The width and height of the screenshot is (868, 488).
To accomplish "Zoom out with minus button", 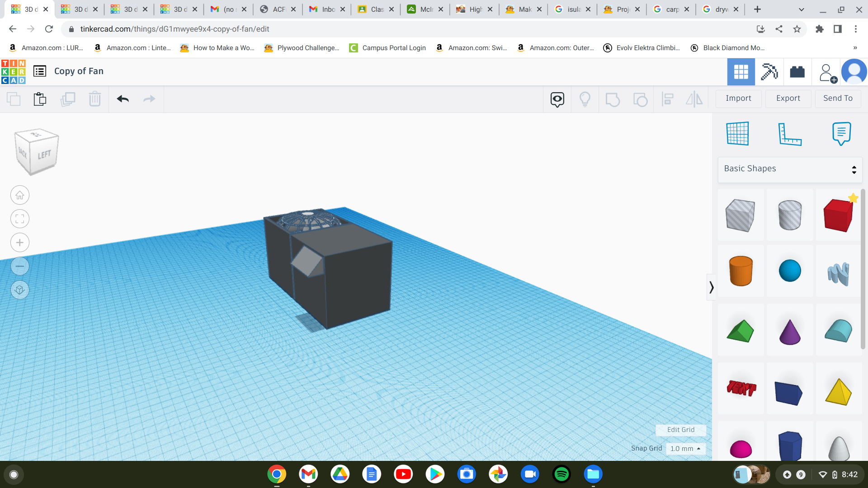I will [20, 266].
